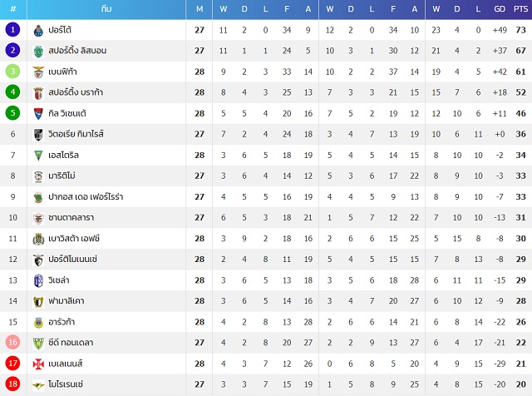This screenshot has width=532, height=396.
Task: Open the โมไรเรนเซ่ team link
Action: tap(66, 384)
